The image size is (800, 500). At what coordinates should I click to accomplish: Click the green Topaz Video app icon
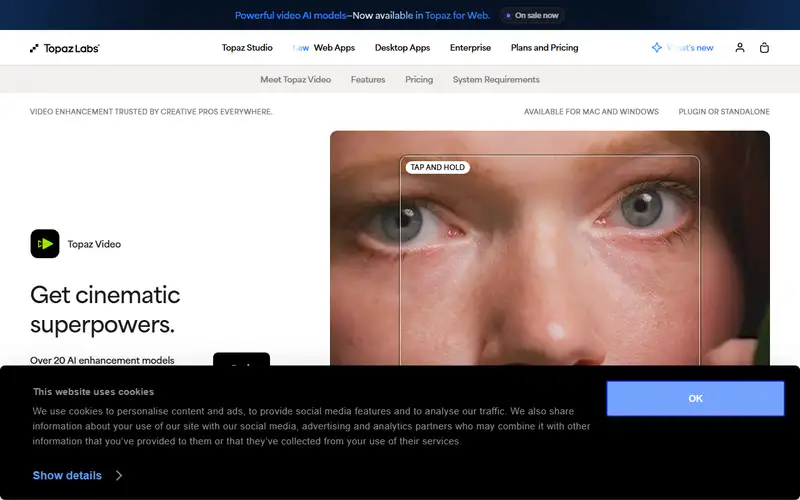[x=45, y=244]
